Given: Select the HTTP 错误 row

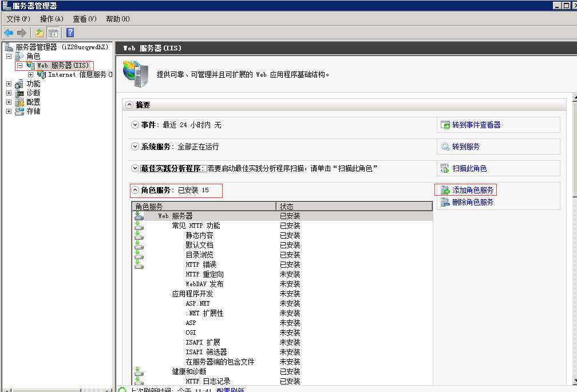Looking at the screenshot, I should point(282,264).
